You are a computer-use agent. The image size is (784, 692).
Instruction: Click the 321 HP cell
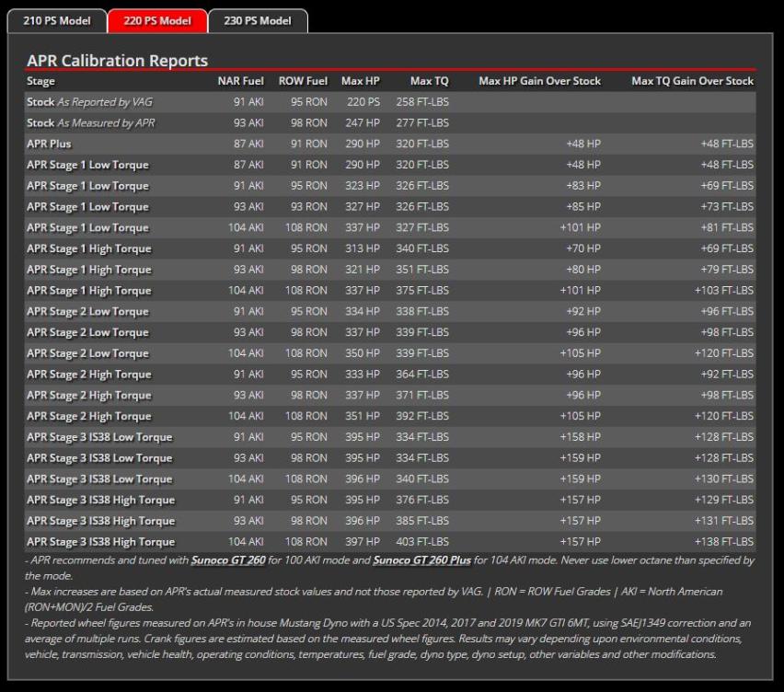point(363,270)
